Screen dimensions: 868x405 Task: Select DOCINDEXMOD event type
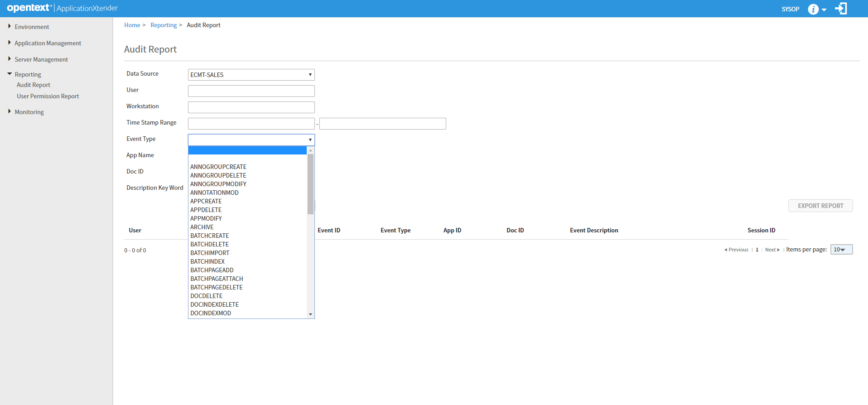click(x=211, y=313)
